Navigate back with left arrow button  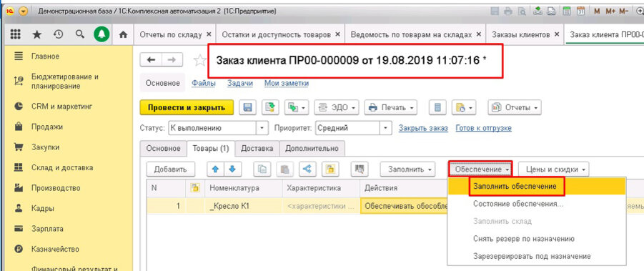pos(151,60)
